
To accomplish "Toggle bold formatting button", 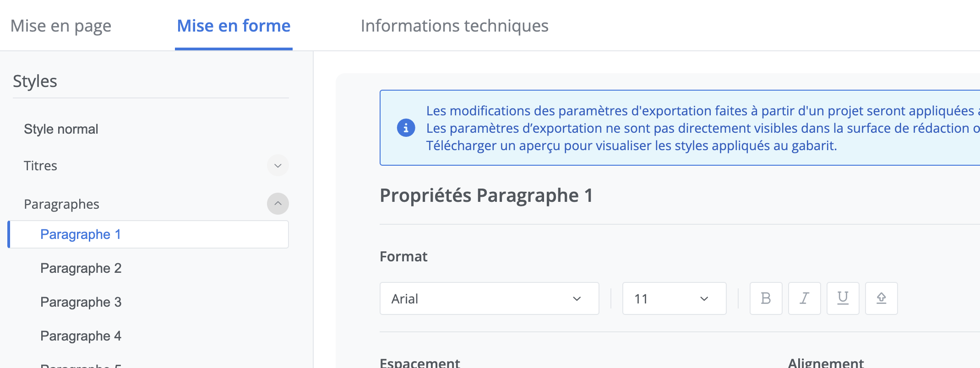I will tap(766, 298).
